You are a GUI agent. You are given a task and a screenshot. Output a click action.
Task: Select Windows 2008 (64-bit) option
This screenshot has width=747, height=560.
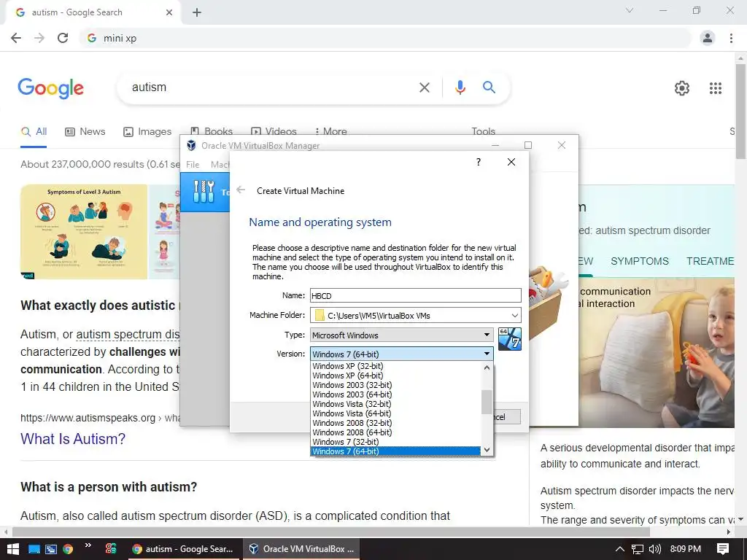[395, 432]
